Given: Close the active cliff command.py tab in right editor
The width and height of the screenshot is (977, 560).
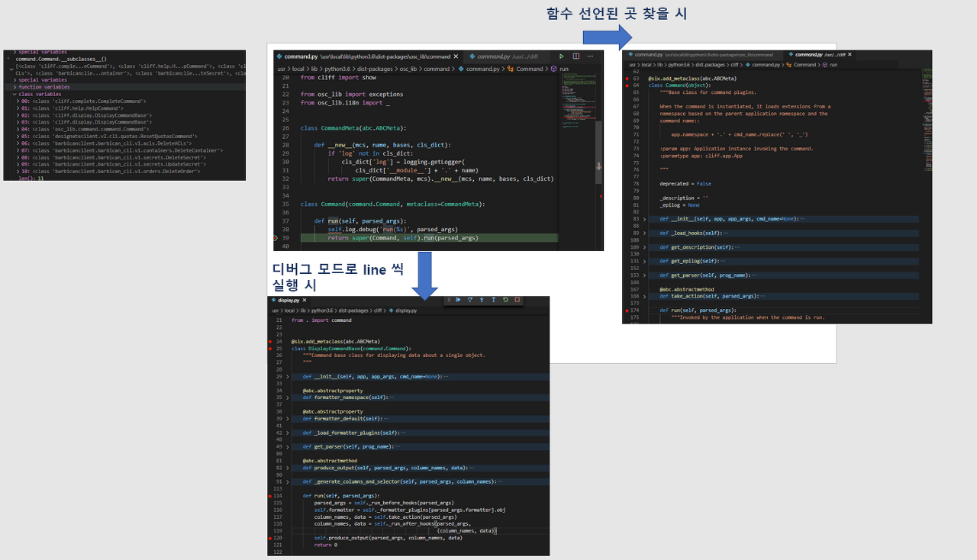Looking at the screenshot, I should (x=850, y=55).
